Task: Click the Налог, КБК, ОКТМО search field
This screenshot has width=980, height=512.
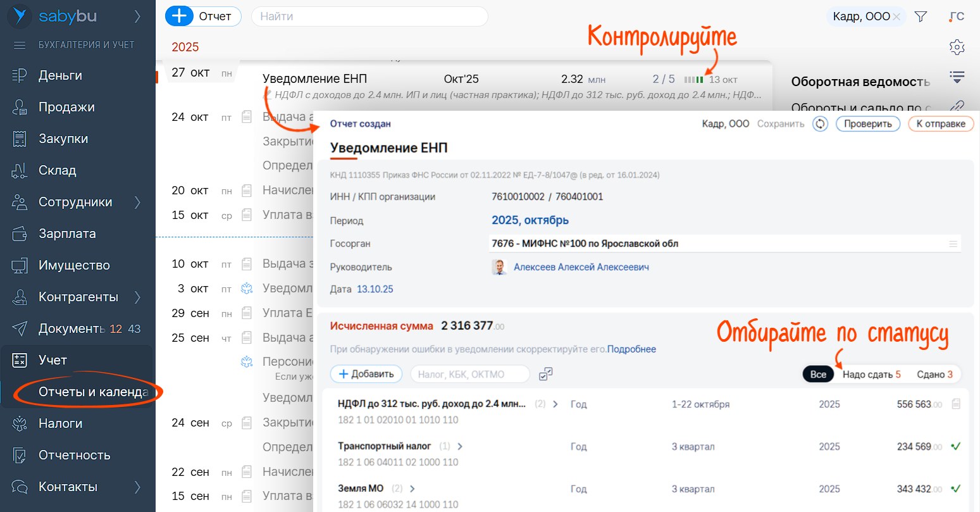Action: (469, 375)
